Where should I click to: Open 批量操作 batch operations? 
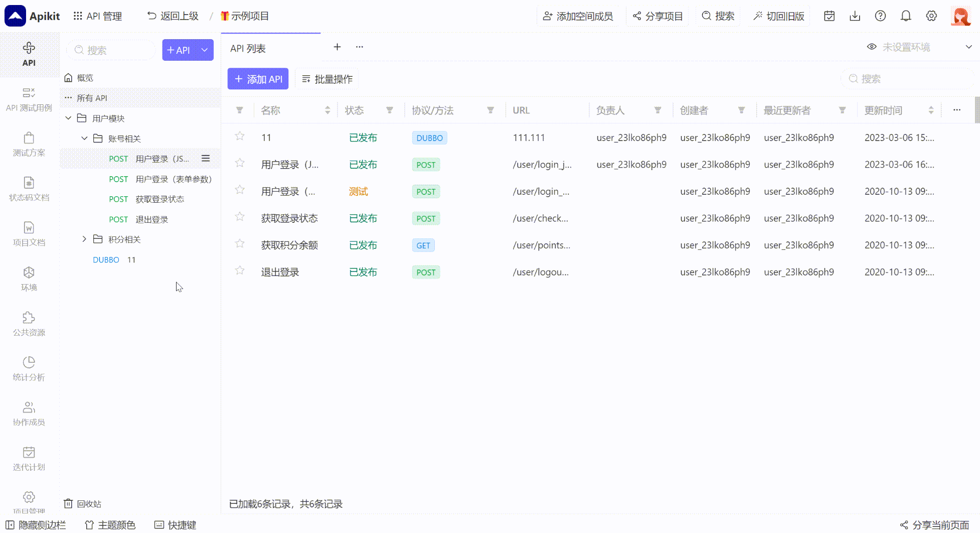(x=326, y=79)
